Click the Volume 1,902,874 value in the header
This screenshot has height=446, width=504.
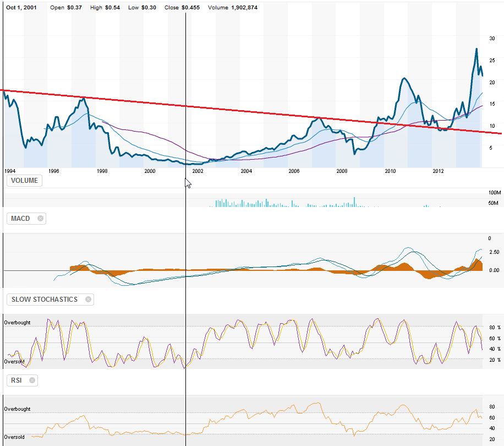[x=232, y=8]
